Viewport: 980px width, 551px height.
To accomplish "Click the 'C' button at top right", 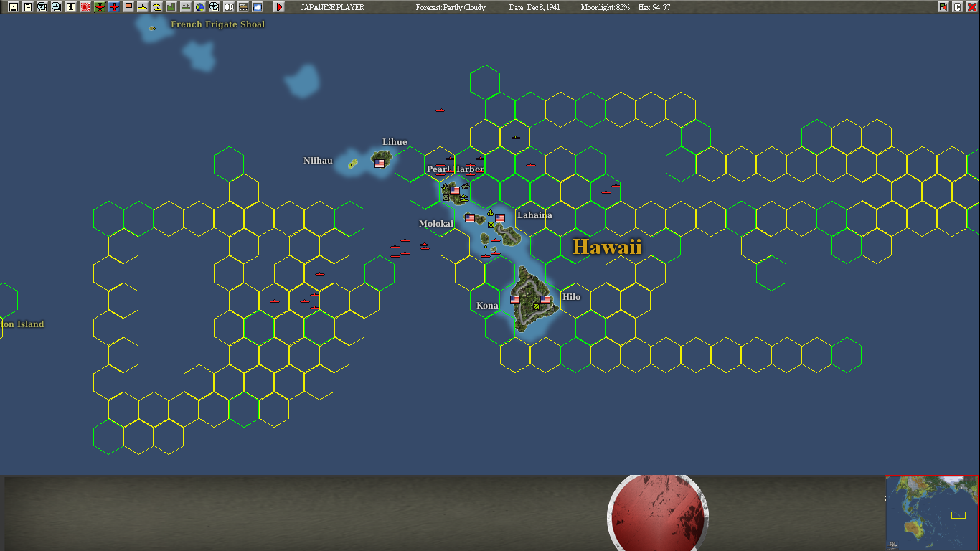I will pyautogui.click(x=957, y=7).
